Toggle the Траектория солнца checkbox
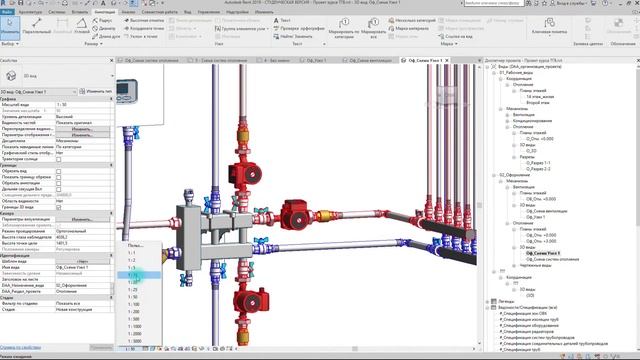 (58, 159)
